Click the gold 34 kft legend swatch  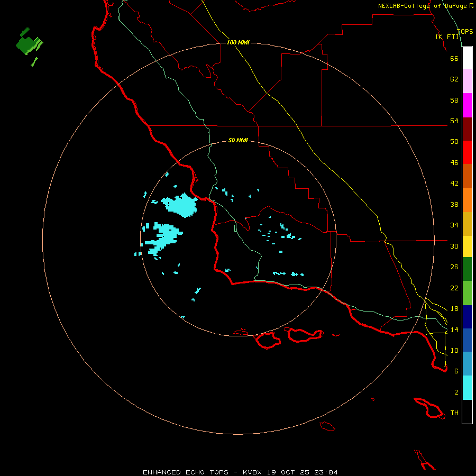coord(467,224)
